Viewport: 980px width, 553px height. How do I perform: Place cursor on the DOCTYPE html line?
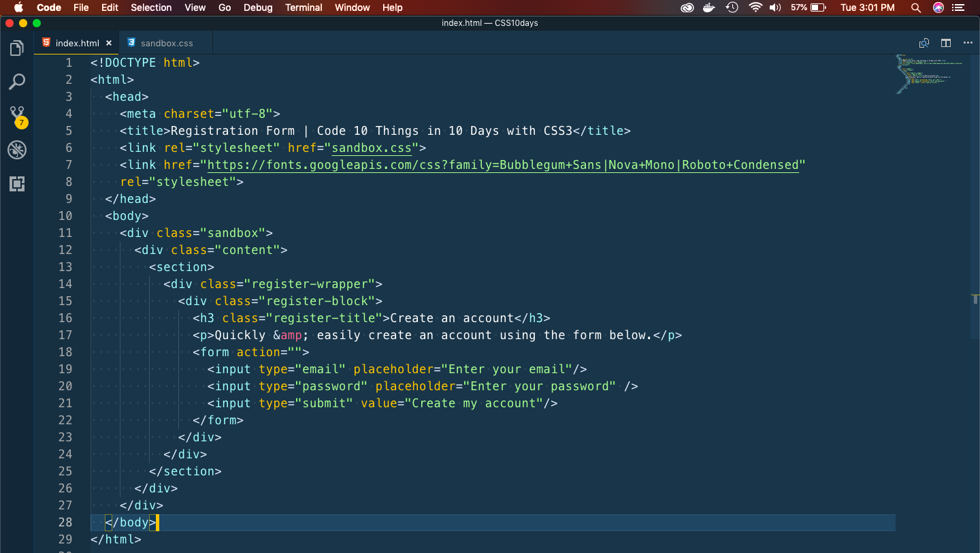(145, 63)
